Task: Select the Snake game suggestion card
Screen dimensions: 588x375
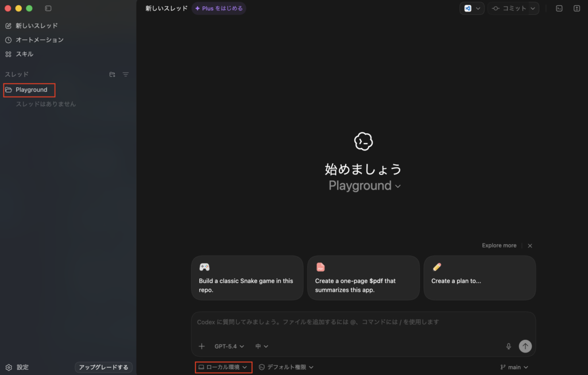Action: pos(247,278)
